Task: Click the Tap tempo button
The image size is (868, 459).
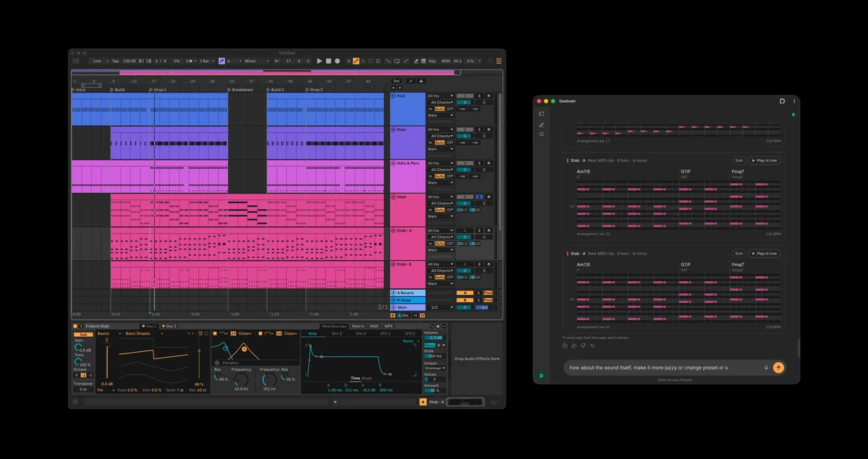Action: tap(115, 61)
